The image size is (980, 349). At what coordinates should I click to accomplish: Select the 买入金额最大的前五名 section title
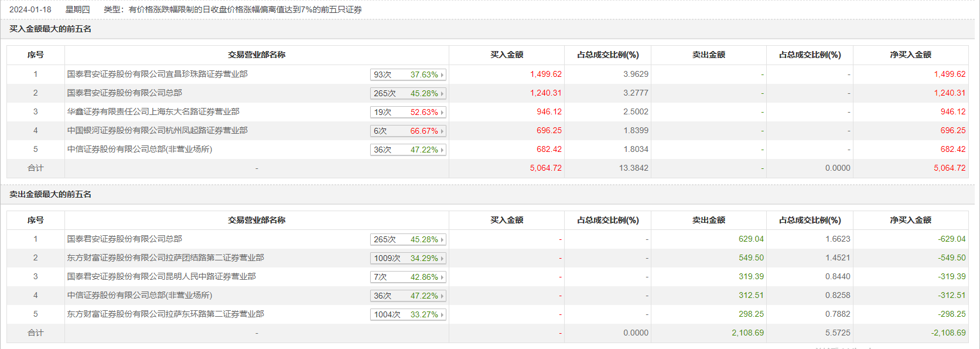coord(50,29)
